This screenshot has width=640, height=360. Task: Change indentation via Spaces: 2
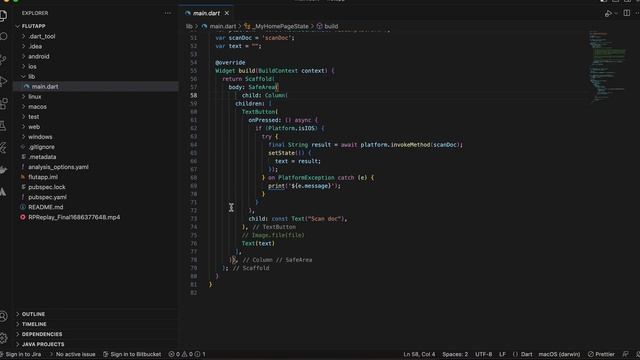click(455, 354)
